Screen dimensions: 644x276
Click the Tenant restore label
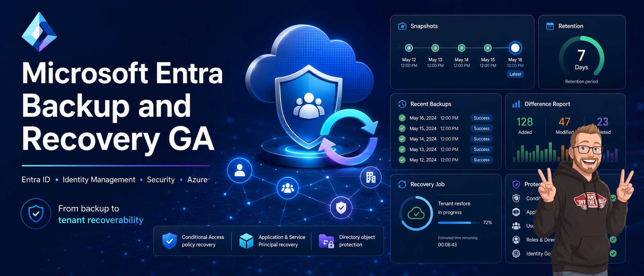[x=454, y=203]
